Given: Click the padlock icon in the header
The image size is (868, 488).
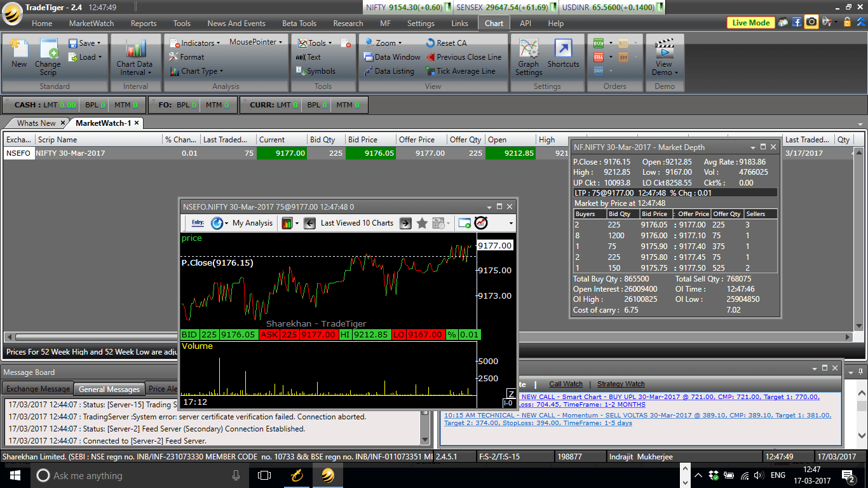Looking at the screenshot, I should pos(846,22).
